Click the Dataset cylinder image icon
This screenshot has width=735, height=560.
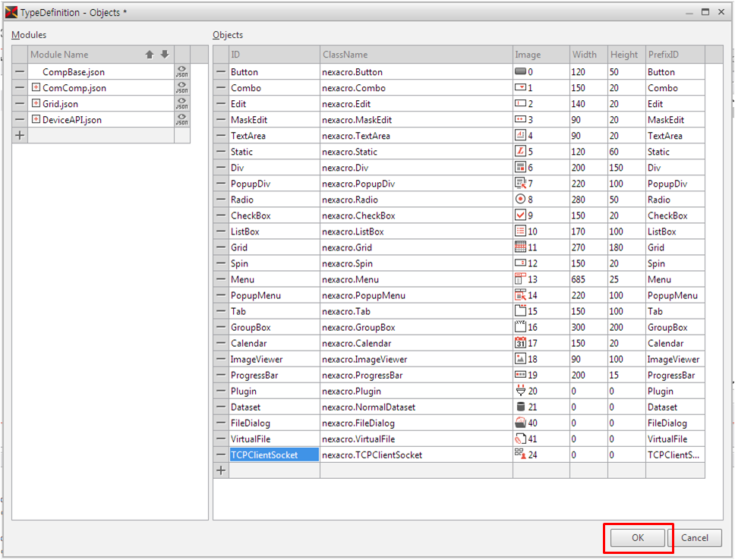[520, 407]
